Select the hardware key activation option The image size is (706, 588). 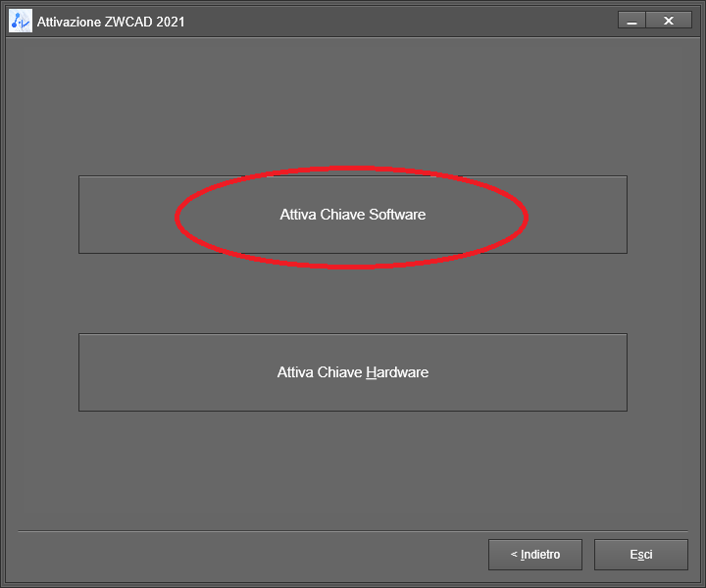353,372
